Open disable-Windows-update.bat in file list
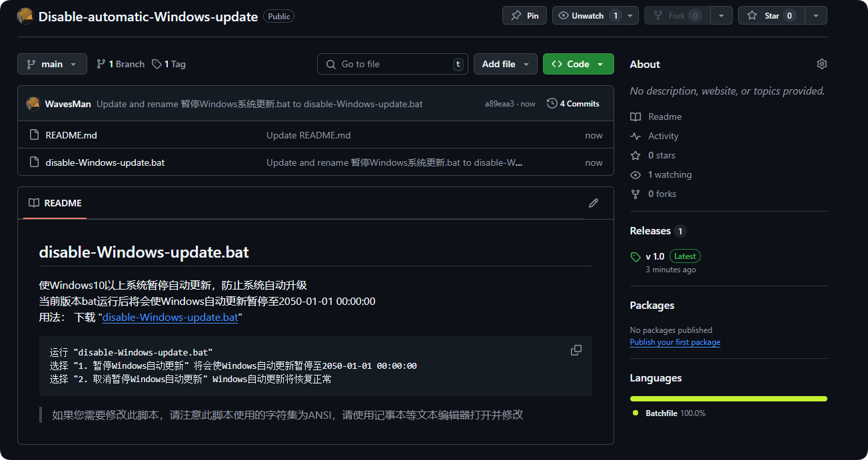868x460 pixels. click(105, 162)
